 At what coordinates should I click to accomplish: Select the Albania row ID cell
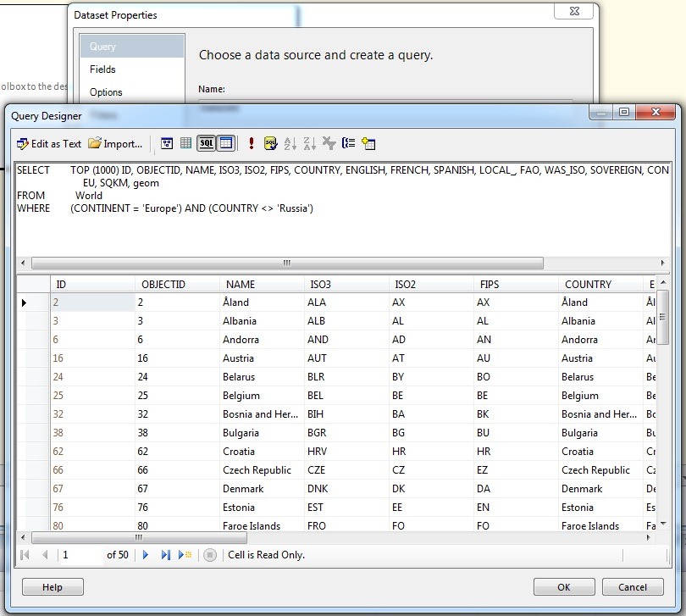[93, 320]
